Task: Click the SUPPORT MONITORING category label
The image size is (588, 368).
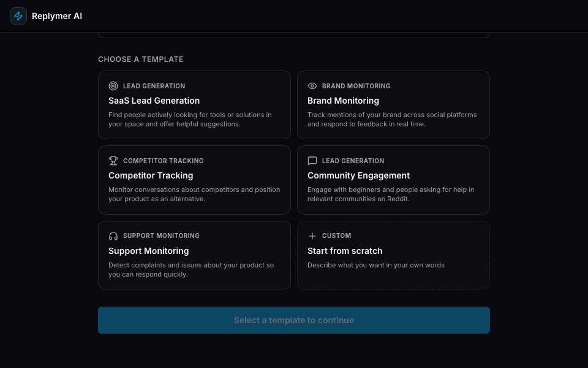Action: tap(162, 236)
